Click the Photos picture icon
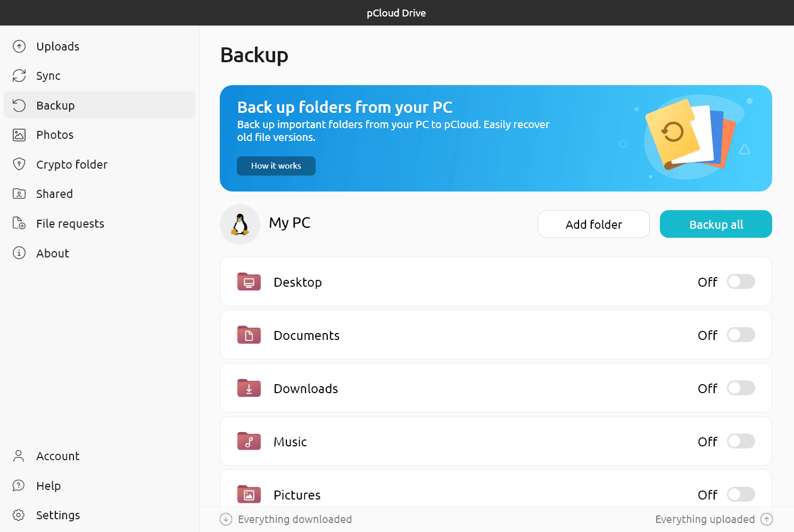This screenshot has height=532, width=794. pyautogui.click(x=19, y=135)
